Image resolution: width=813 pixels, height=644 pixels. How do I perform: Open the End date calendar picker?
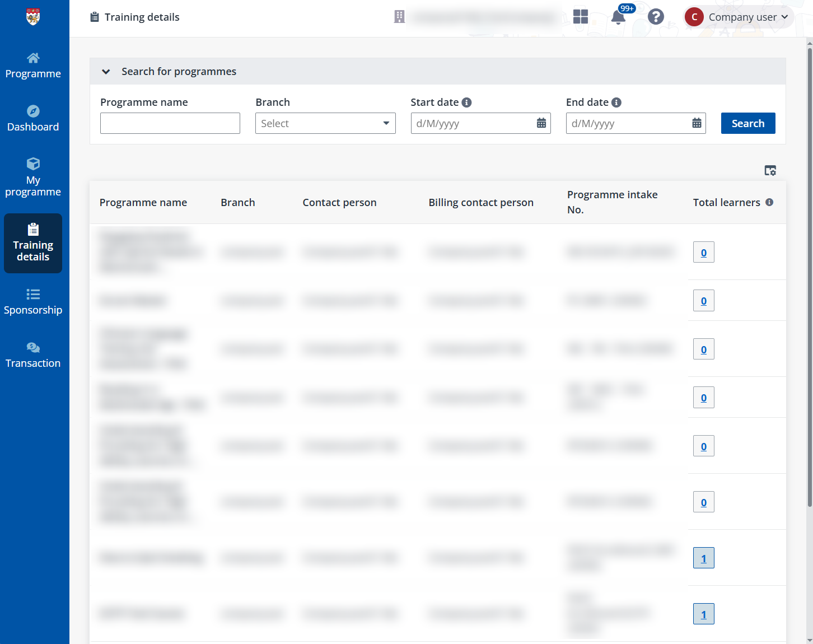pos(697,123)
